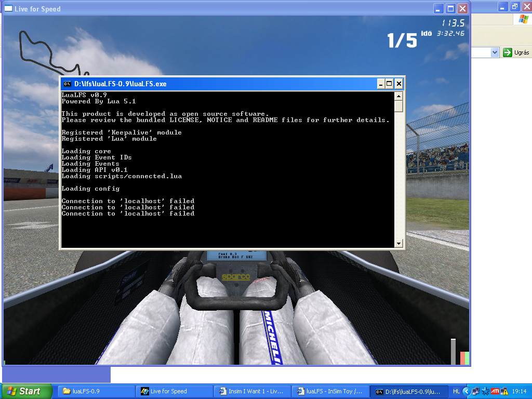Viewport: 532px width, 399px height.
Task: Expand hidden system tray icons
Action: pyautogui.click(x=466, y=391)
